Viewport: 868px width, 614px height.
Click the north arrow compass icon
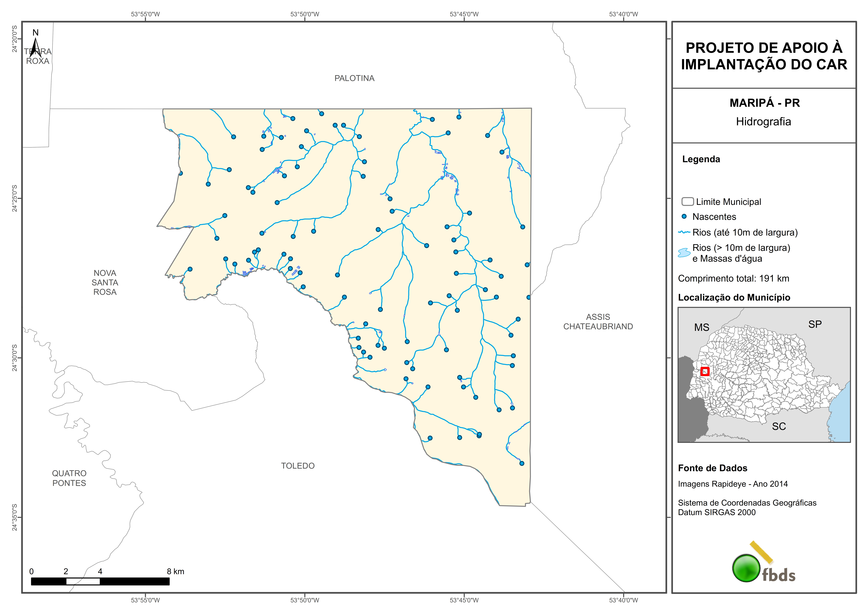point(35,45)
